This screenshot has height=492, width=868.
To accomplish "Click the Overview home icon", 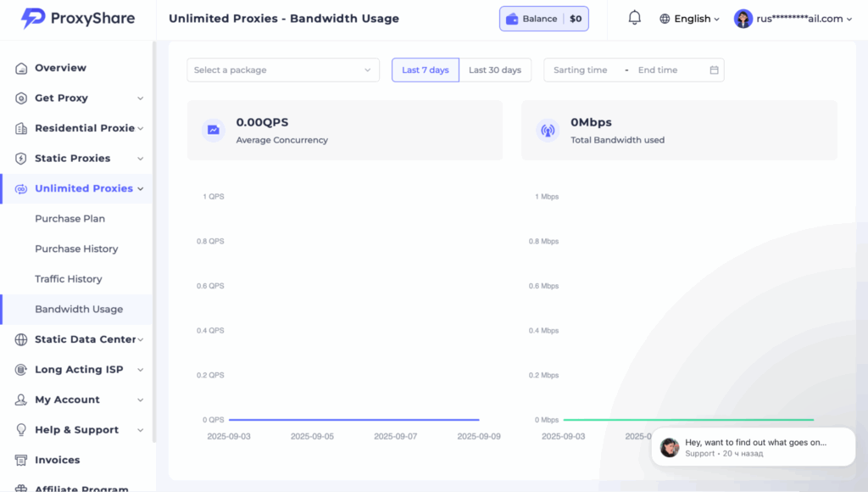I will coord(21,68).
